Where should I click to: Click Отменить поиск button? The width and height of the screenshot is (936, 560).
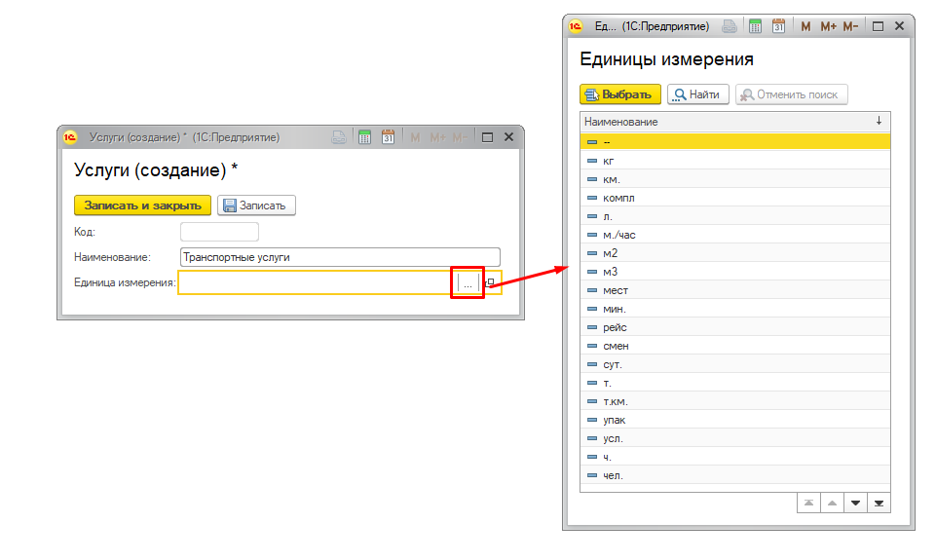point(792,94)
